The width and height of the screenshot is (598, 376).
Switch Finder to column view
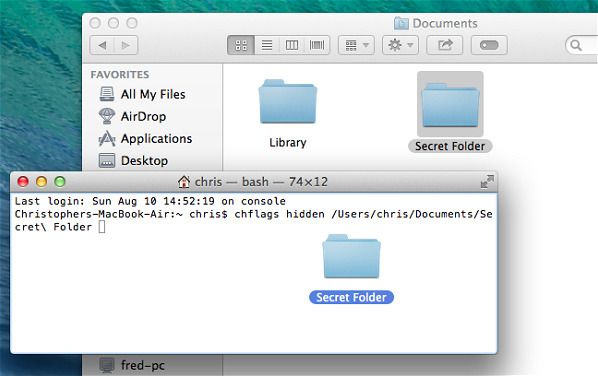point(292,45)
